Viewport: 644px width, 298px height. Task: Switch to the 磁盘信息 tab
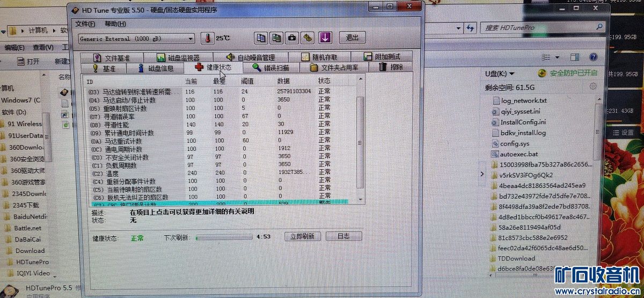coord(156,68)
